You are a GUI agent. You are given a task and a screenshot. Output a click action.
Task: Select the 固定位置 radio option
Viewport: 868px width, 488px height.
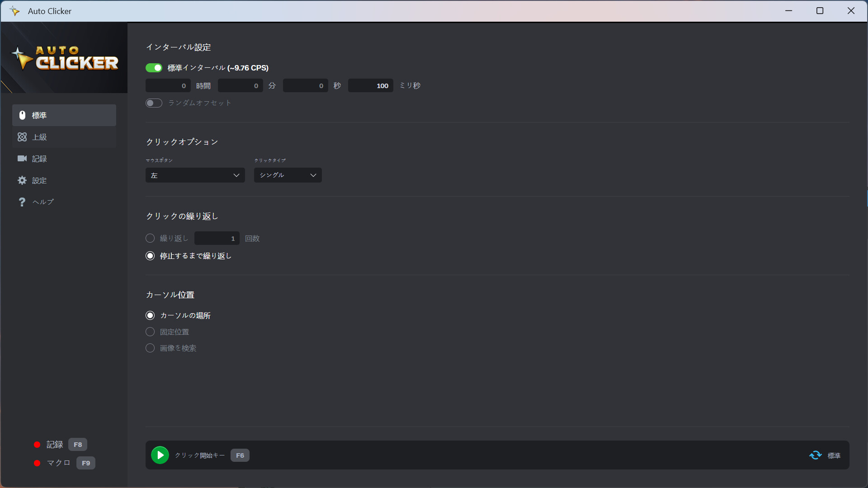click(150, 332)
